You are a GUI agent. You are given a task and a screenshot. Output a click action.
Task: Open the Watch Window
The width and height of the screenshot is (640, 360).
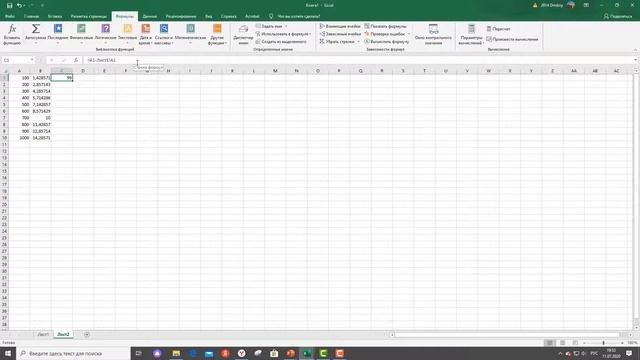click(x=433, y=34)
